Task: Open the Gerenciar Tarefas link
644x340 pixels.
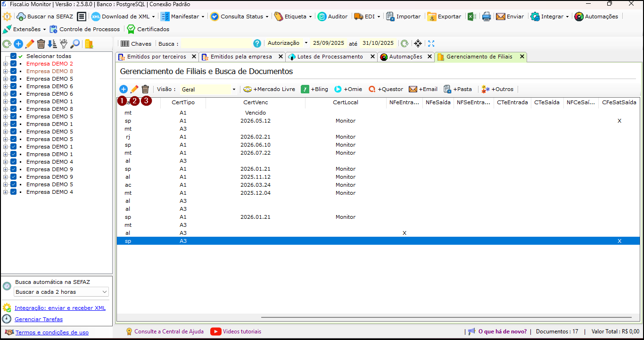Action: click(39, 319)
